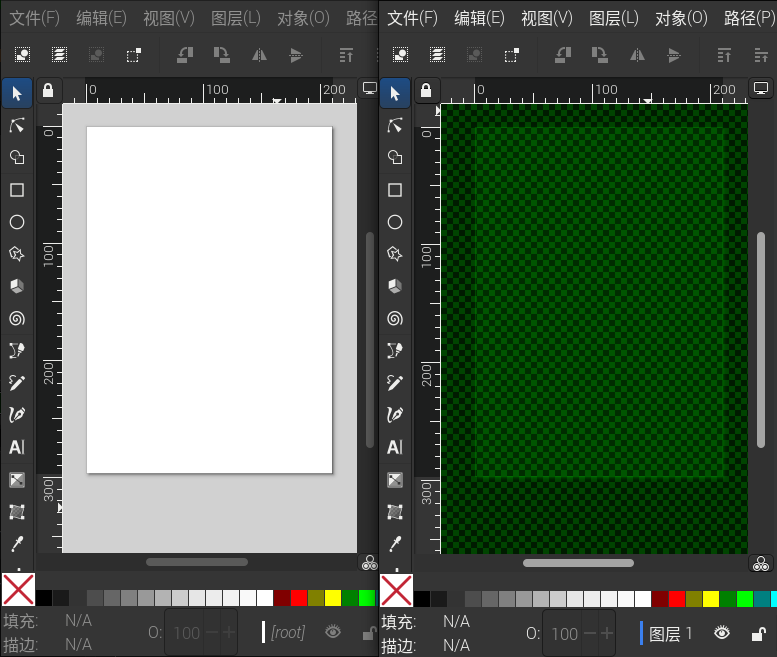Select the Node tool in left window
Viewport: 777px width, 657px height.
[x=17, y=125]
